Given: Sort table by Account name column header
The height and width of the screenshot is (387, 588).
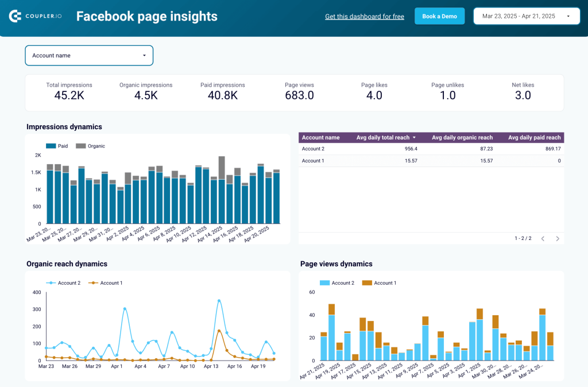Looking at the screenshot, I should (x=320, y=138).
